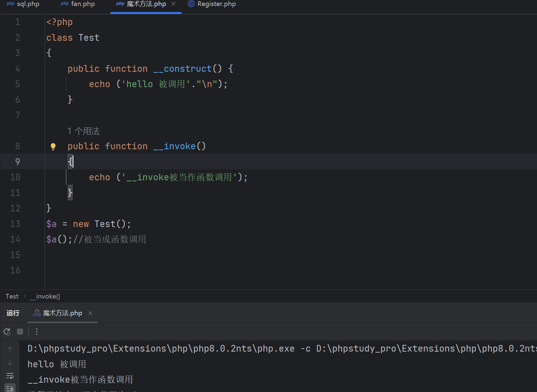The width and height of the screenshot is (537, 392).
Task: Rerun the script with the rerun icon
Action: (x=7, y=332)
